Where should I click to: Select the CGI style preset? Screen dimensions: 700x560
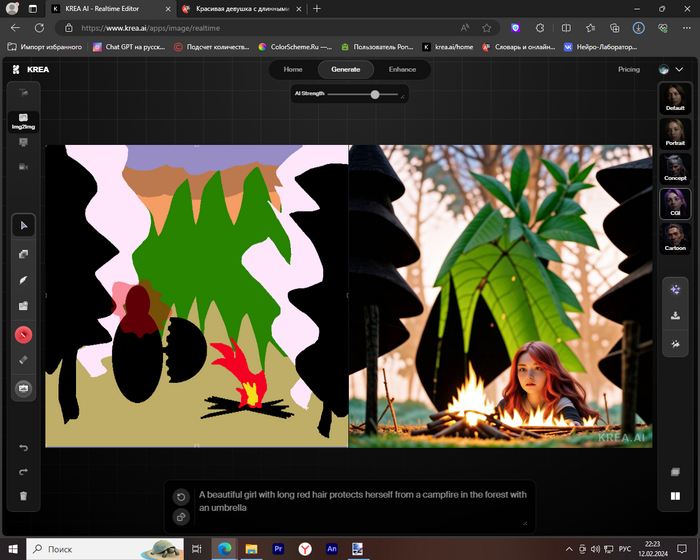click(675, 204)
